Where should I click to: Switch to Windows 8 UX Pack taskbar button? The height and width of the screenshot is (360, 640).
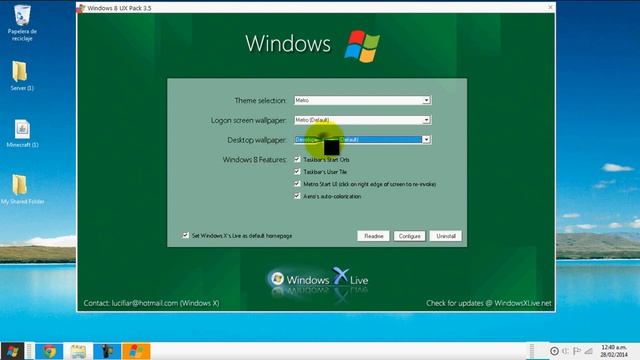pos(136,351)
